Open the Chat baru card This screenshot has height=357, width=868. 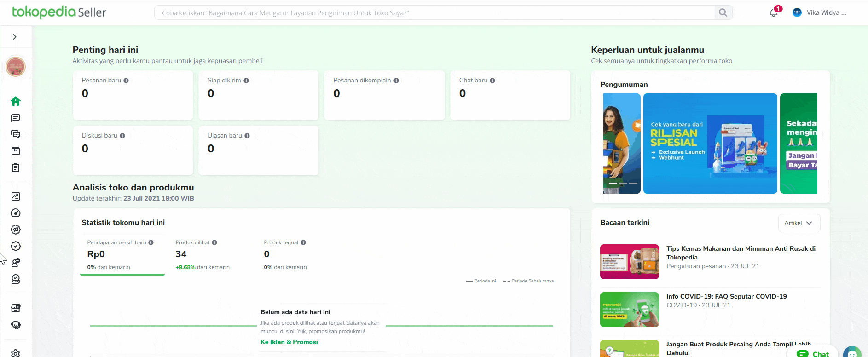pyautogui.click(x=510, y=95)
